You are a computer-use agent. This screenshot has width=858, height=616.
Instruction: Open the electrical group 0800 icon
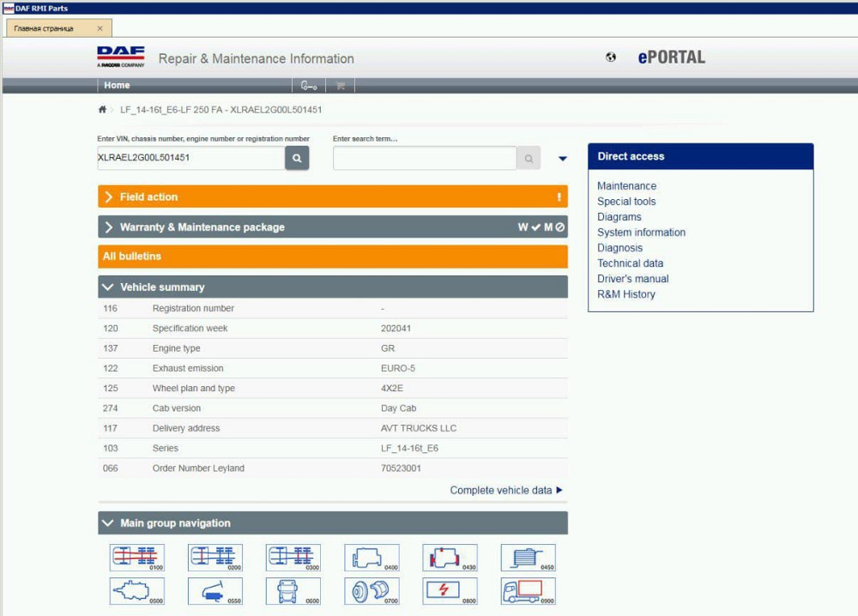tap(450, 591)
